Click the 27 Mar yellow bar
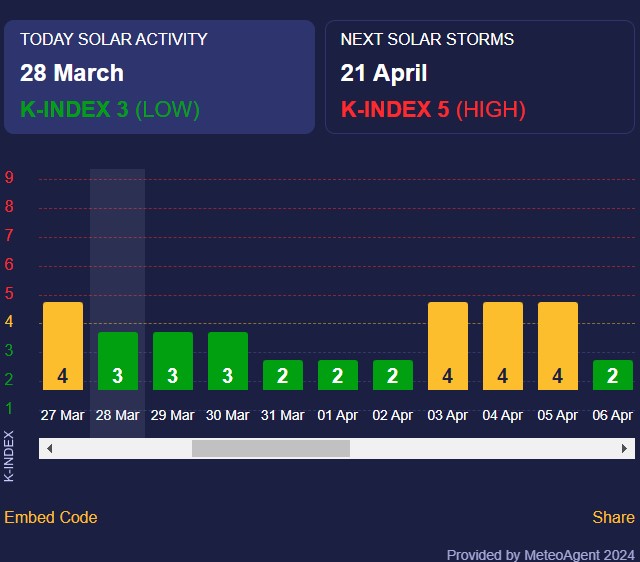 [x=63, y=346]
